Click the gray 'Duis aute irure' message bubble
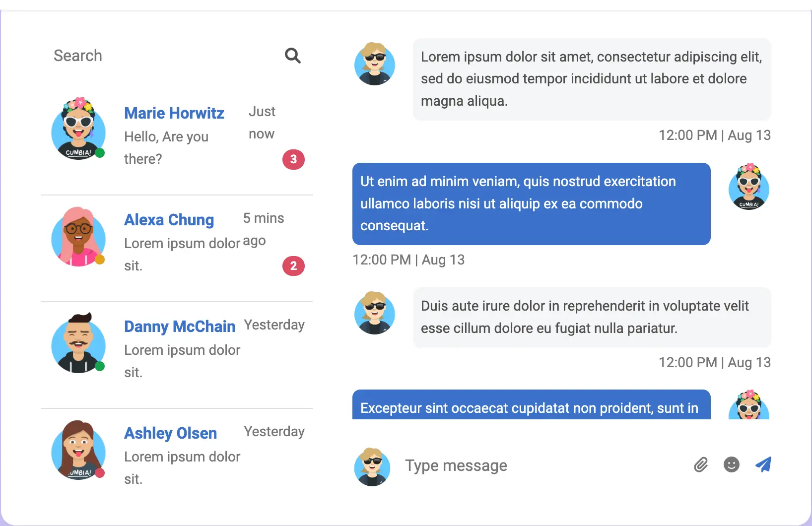The height and width of the screenshot is (526, 812). [592, 317]
